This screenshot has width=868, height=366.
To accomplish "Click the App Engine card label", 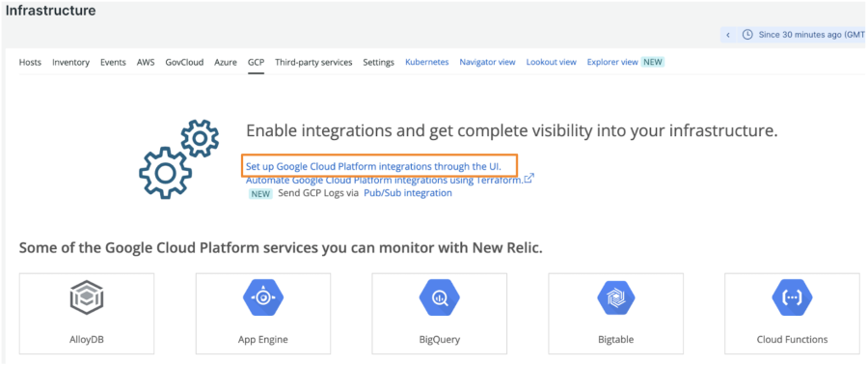I will 263,339.
